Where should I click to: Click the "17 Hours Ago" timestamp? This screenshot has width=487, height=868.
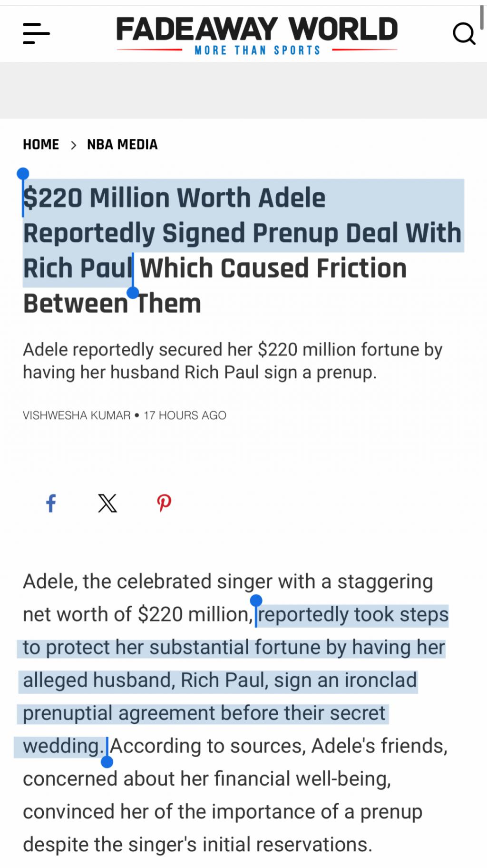(x=185, y=415)
